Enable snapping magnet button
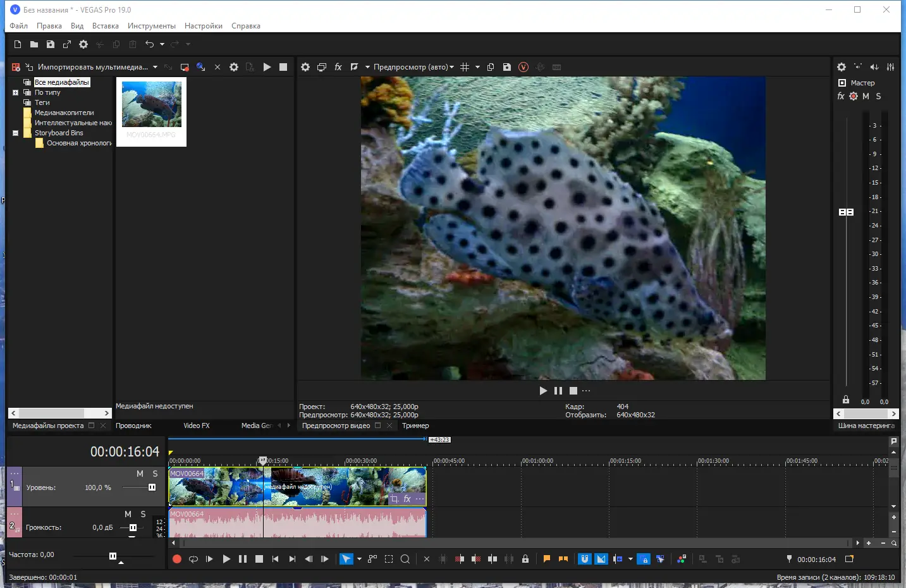Viewport: 906px width, 588px height. 585,559
